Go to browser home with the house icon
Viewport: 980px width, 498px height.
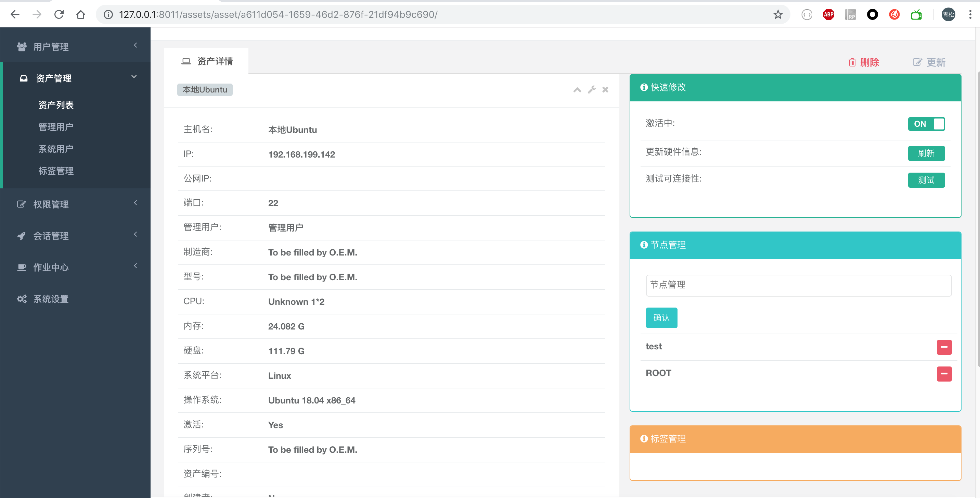tap(81, 14)
